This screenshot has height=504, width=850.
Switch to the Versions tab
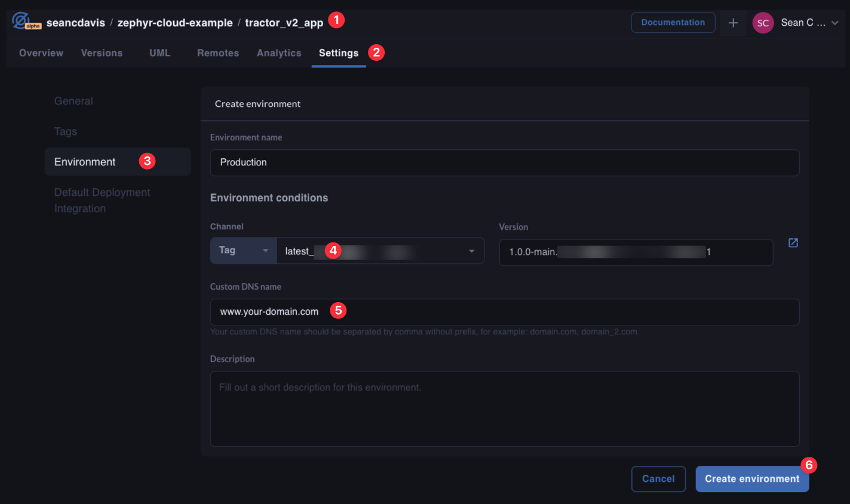[102, 53]
